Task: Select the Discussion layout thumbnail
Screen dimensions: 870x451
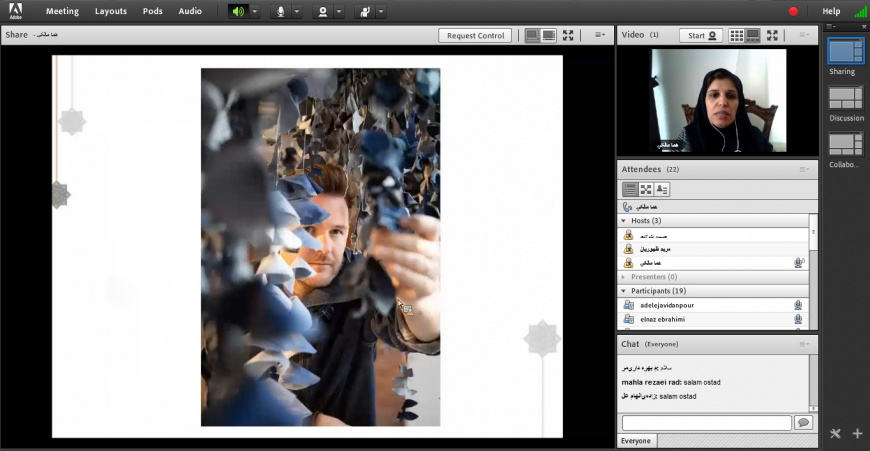Action: [x=846, y=98]
